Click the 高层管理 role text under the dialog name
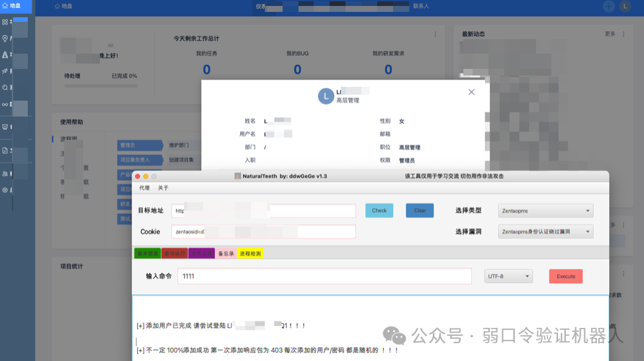The image size is (644, 361). tap(348, 100)
